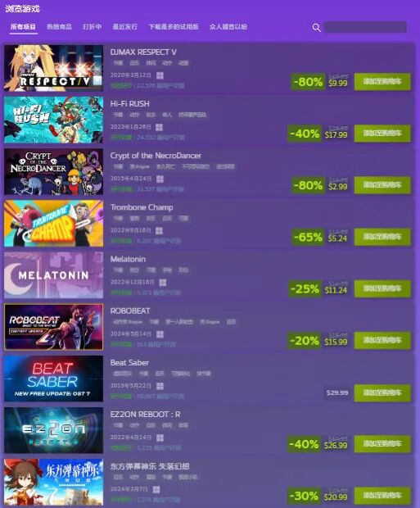Open the 东方弹幕神乐 game thumbnail
Image resolution: width=420 pixels, height=508 pixels.
[x=53, y=482]
